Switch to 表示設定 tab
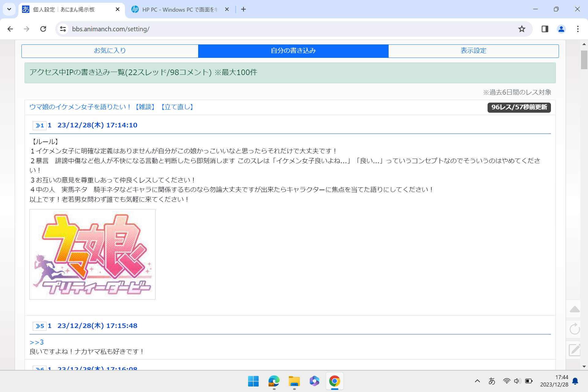 click(x=473, y=51)
